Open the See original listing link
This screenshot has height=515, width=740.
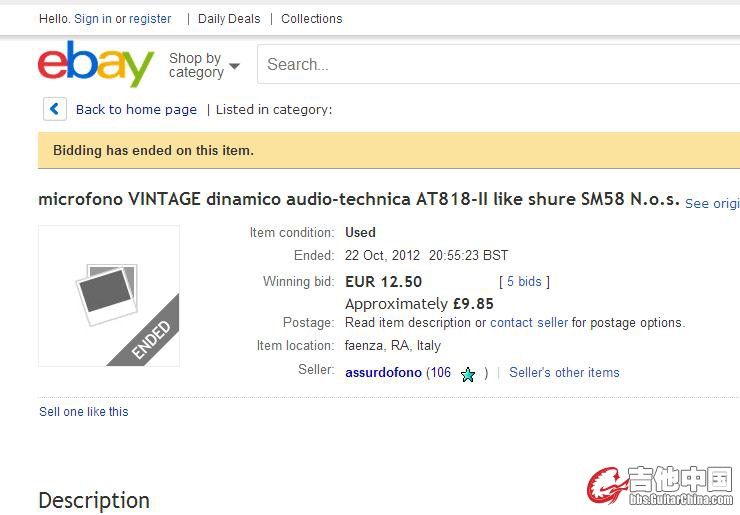point(712,203)
